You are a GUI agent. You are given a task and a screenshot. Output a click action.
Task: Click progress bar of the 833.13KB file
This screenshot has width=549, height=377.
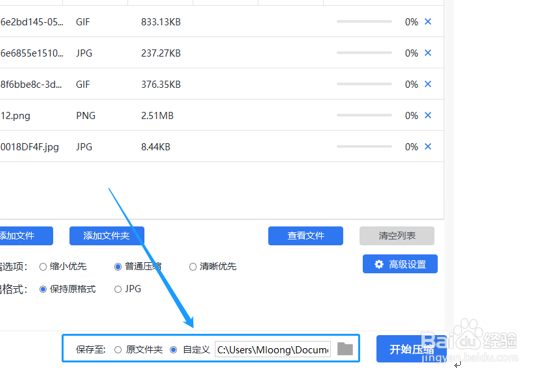pyautogui.click(x=364, y=21)
